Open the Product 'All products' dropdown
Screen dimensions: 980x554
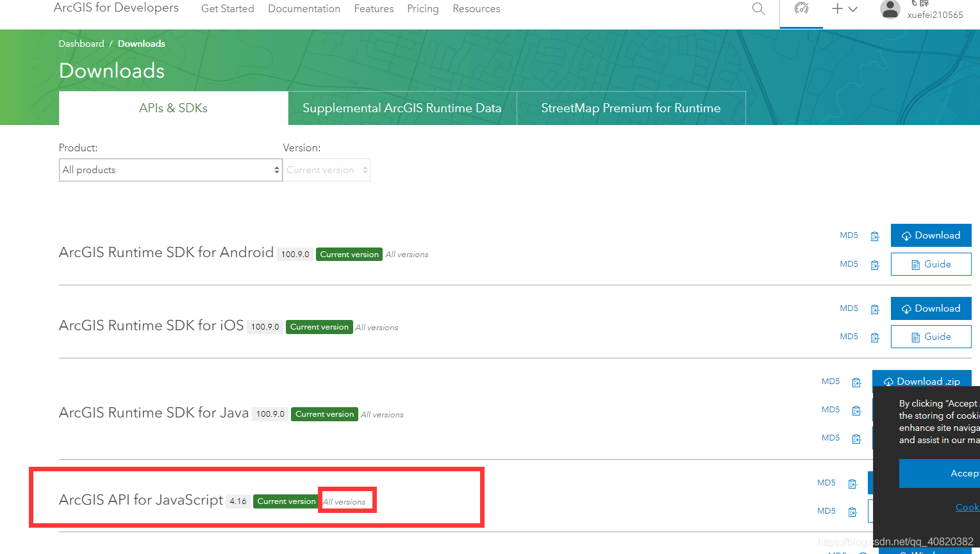170,169
